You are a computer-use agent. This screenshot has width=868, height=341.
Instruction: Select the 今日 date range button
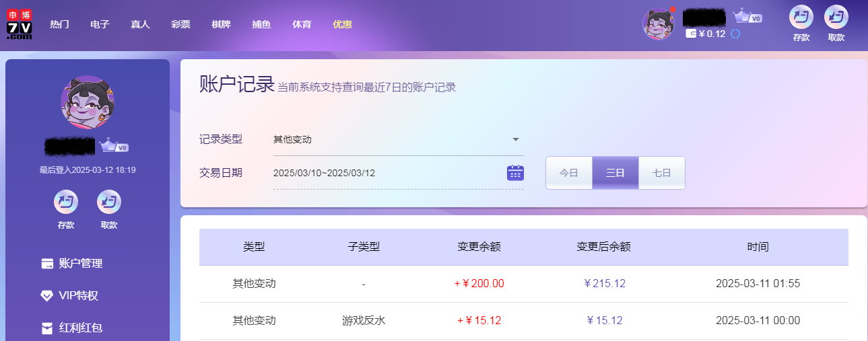[x=569, y=173]
